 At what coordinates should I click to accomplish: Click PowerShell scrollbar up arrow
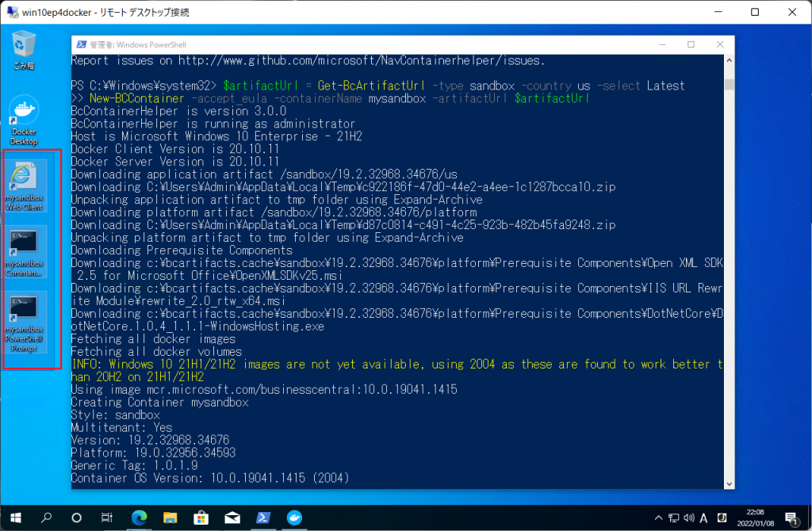(x=730, y=60)
